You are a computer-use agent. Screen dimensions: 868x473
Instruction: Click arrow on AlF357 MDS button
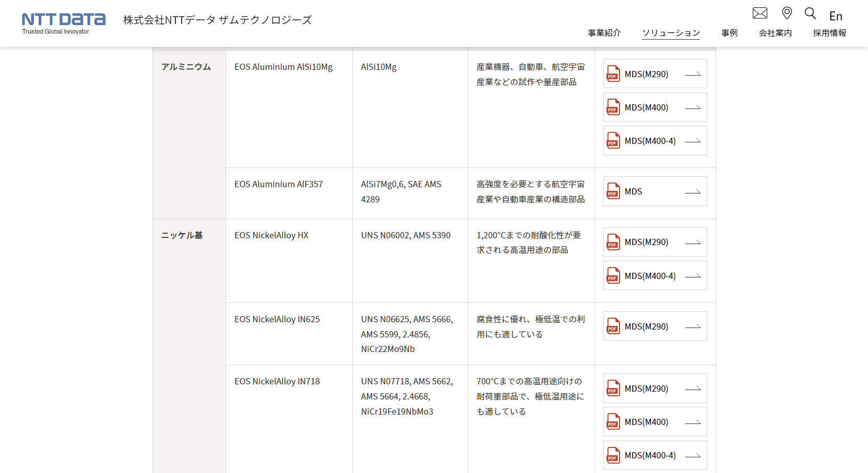[x=693, y=192]
